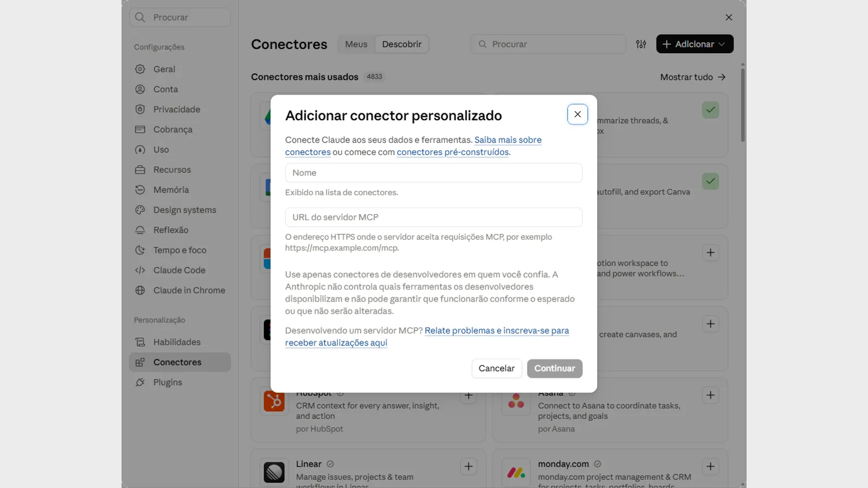Open Geral settings
This screenshot has height=488, width=868.
[x=180, y=69]
